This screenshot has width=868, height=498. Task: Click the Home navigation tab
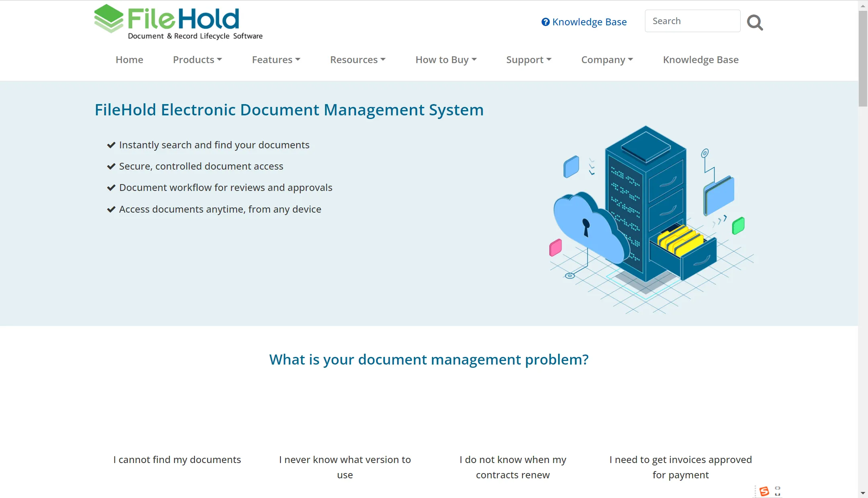click(x=129, y=59)
